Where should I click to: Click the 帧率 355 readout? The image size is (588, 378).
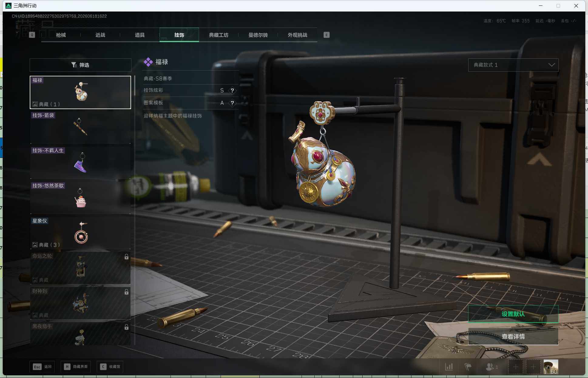pyautogui.click(x=521, y=21)
